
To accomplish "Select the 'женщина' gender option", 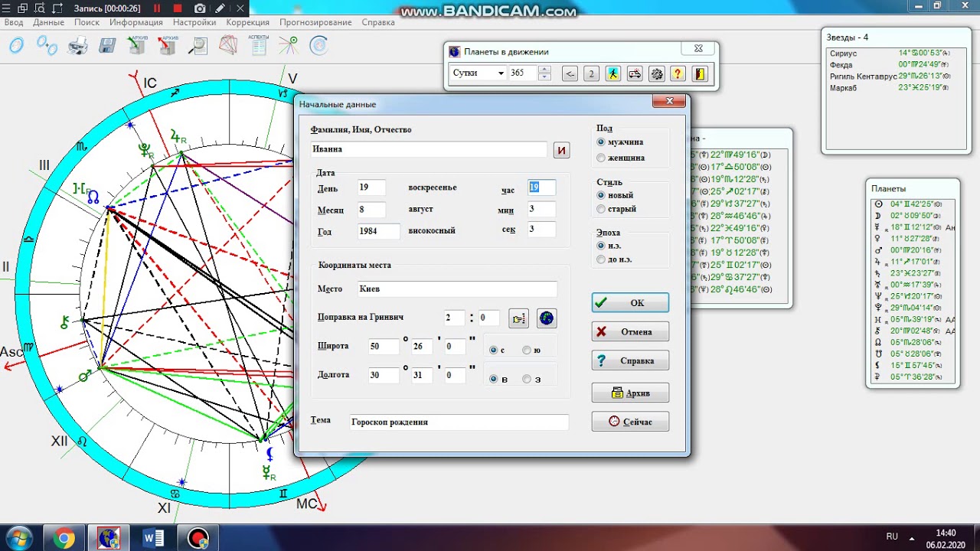I will pos(621,158).
